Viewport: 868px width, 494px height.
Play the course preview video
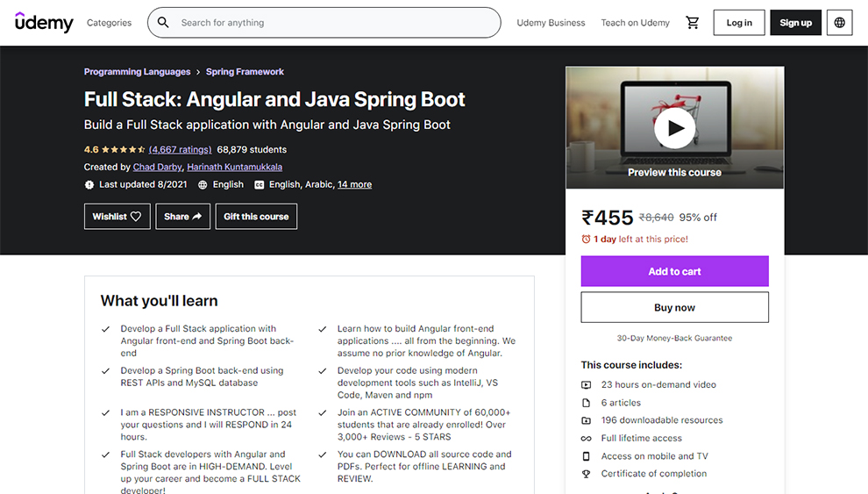pyautogui.click(x=674, y=129)
